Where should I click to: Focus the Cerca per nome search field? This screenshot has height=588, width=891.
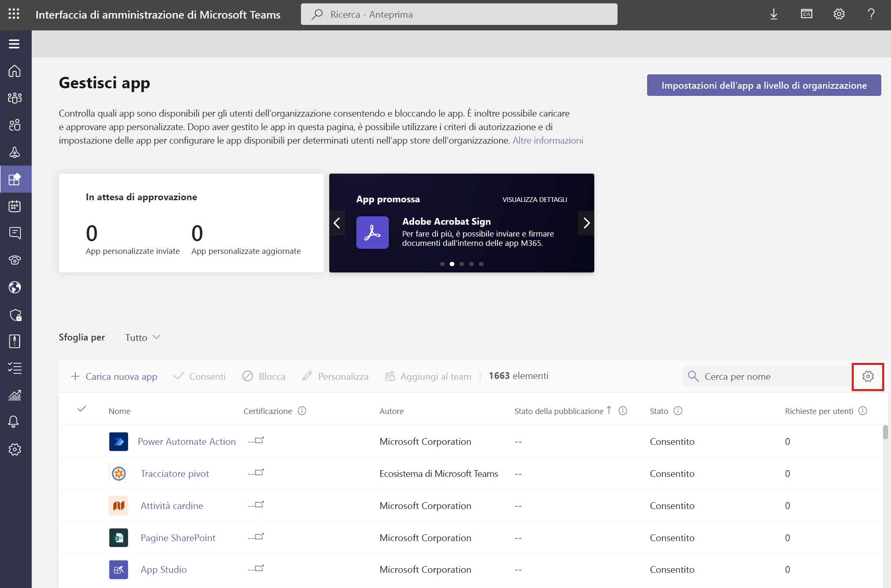click(767, 376)
